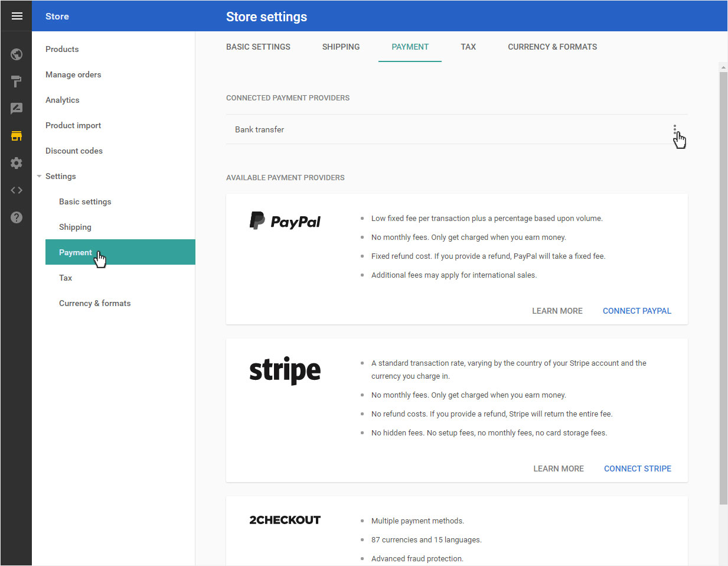Open the Currency & Formats tab
The width and height of the screenshot is (728, 566).
pyautogui.click(x=552, y=47)
